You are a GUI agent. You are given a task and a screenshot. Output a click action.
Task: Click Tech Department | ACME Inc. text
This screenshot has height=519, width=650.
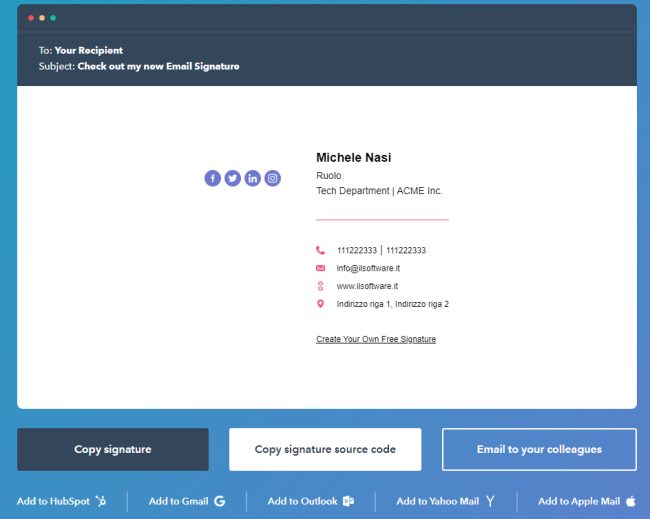tap(379, 191)
